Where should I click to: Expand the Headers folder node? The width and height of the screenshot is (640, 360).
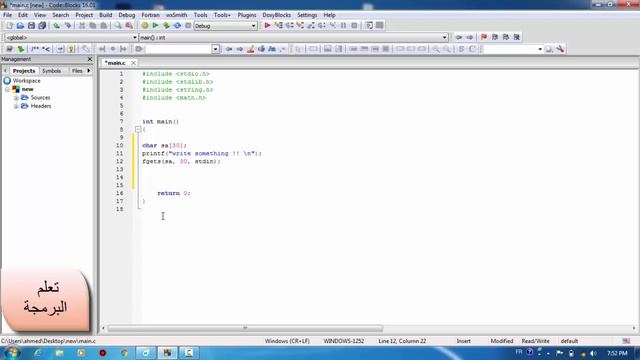[x=16, y=106]
